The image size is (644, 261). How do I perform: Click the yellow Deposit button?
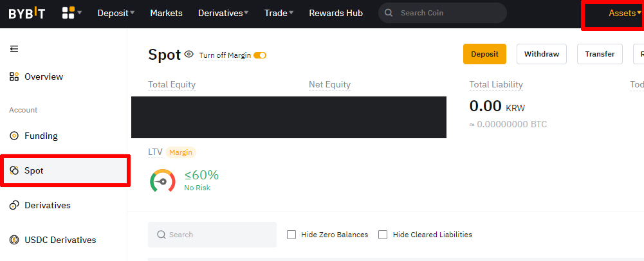(x=484, y=54)
